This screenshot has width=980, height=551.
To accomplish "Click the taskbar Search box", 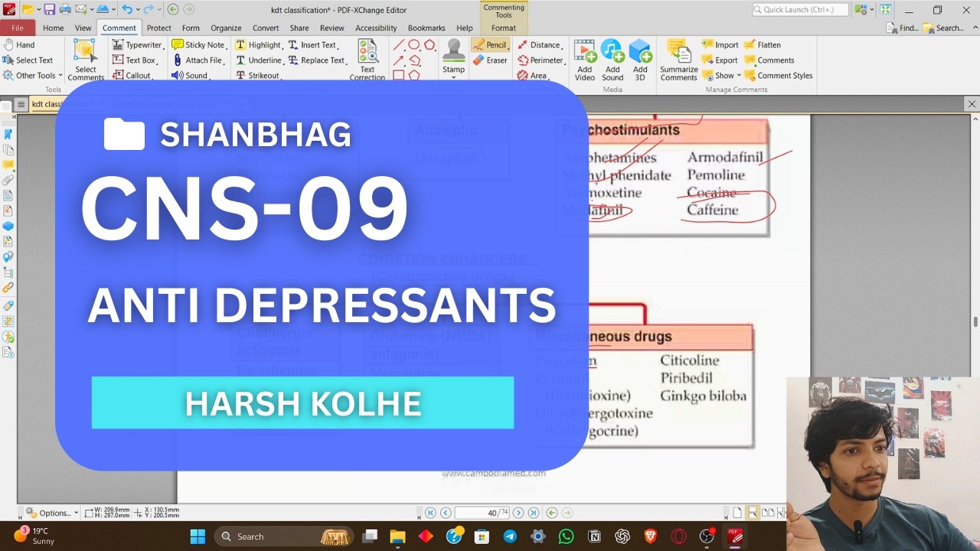I will tap(285, 536).
